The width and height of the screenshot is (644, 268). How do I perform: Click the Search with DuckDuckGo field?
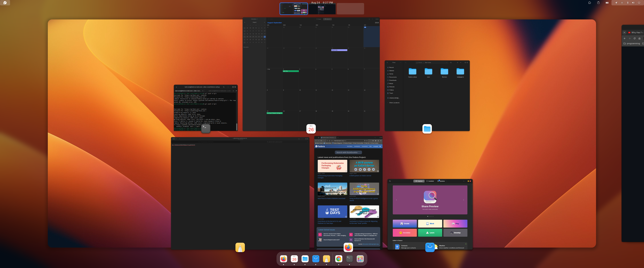click(x=348, y=152)
